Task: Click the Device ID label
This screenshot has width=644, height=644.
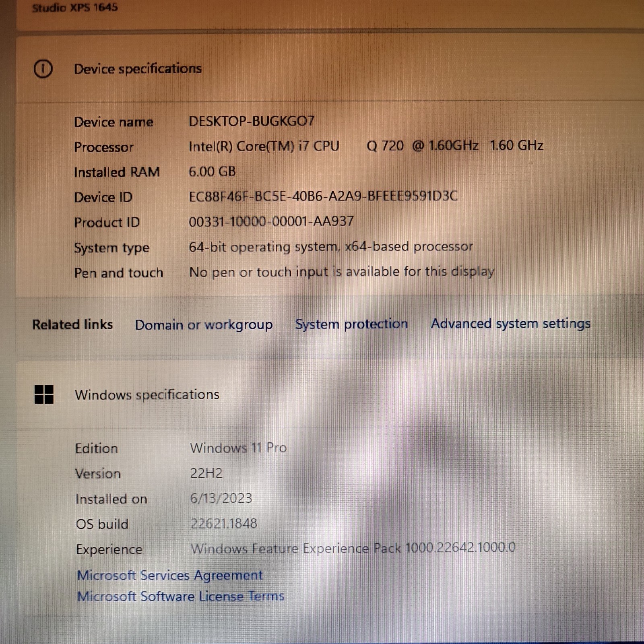Action: pos(103,198)
